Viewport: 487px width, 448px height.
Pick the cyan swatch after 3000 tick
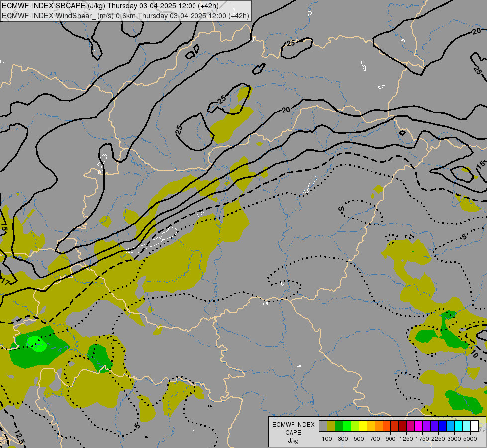tap(459, 426)
